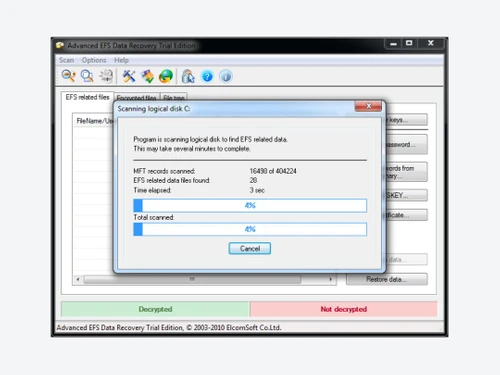Click the partially hidden password... button
Image resolution: width=500 pixels, height=375 pixels.
(407, 145)
